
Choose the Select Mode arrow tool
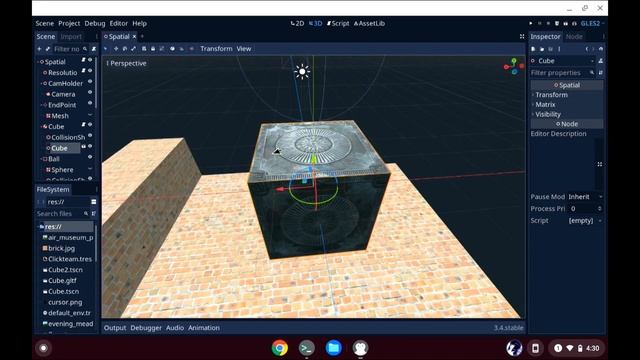[106, 49]
